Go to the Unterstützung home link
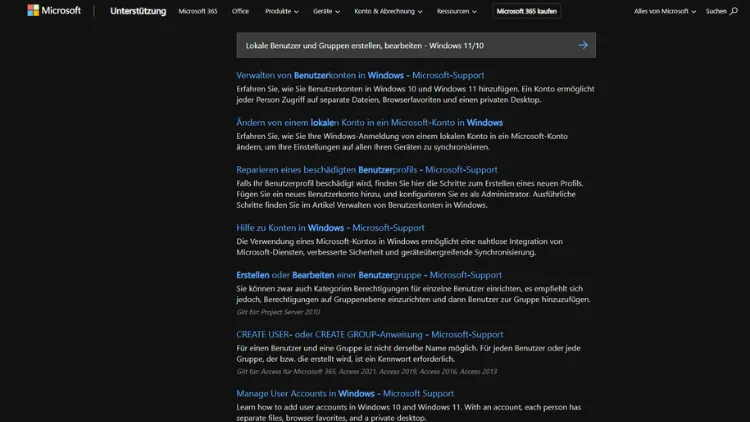 tap(138, 11)
